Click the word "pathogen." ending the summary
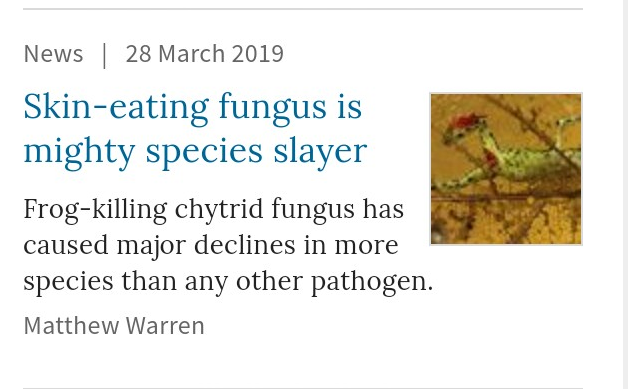Viewport: 628px width, 389px height. pos(372,282)
